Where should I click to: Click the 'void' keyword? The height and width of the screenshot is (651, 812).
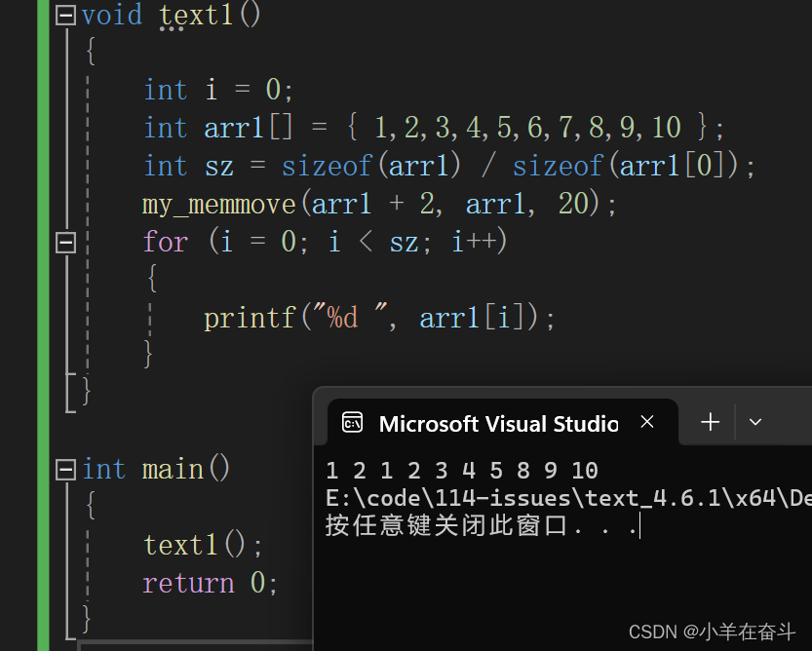click(112, 15)
